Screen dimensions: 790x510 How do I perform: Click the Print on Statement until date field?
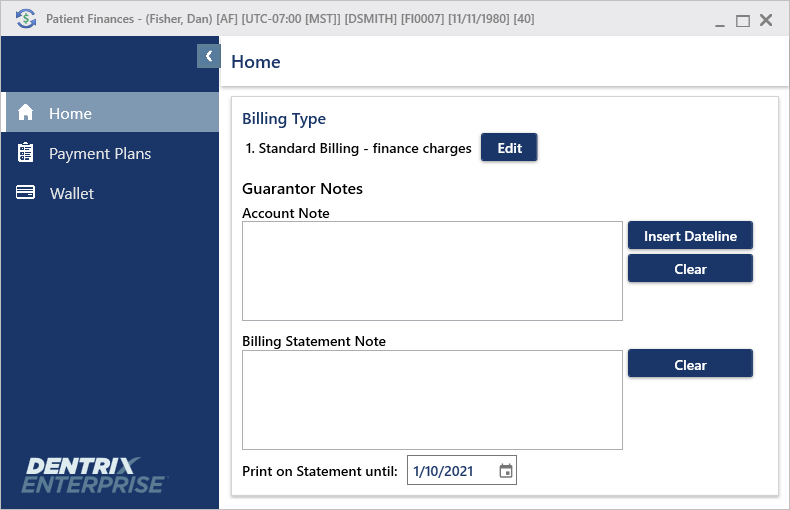click(450, 471)
